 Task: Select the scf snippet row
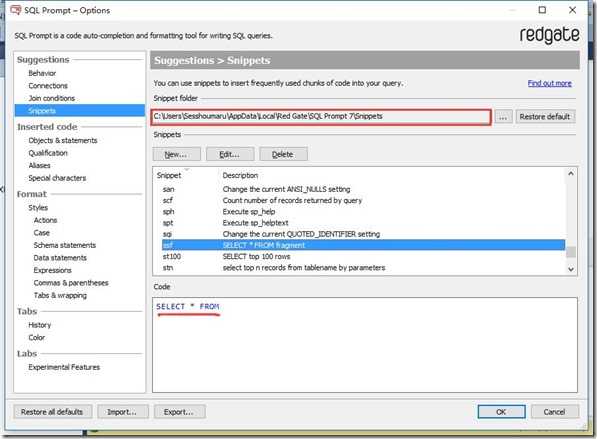364,200
